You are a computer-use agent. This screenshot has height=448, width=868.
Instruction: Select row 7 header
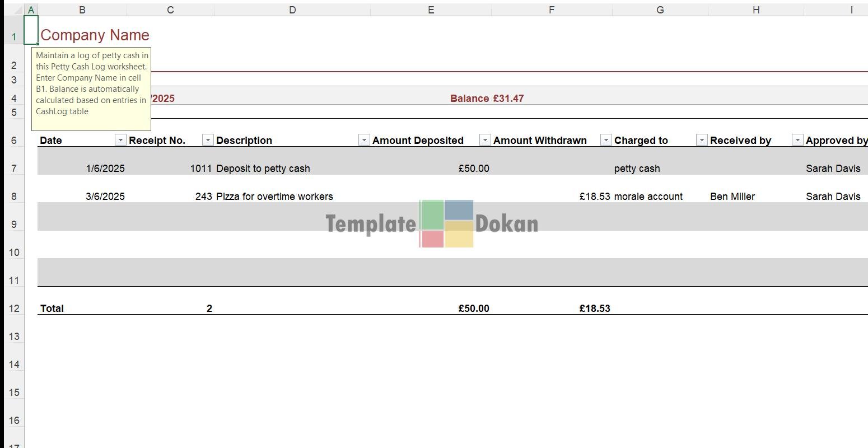pyautogui.click(x=13, y=169)
